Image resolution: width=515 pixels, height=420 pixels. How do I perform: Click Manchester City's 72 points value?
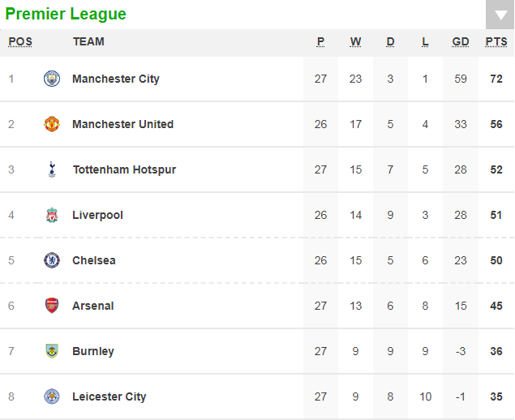(496, 79)
